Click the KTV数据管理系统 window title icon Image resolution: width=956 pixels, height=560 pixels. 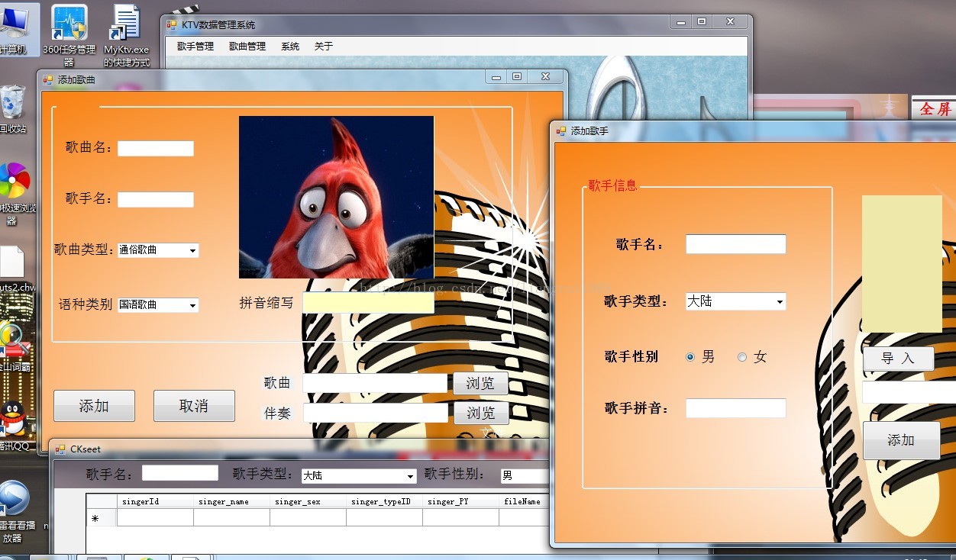click(x=172, y=24)
